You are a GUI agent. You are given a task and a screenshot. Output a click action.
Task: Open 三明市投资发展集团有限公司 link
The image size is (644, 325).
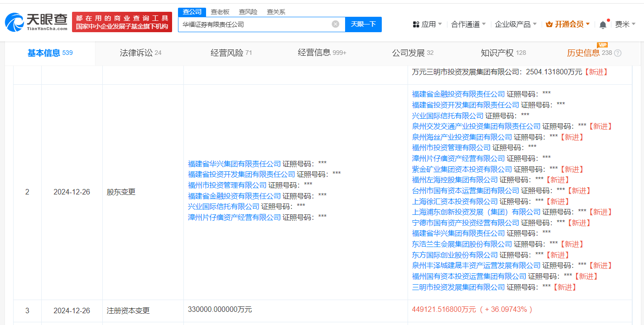tap(458, 287)
